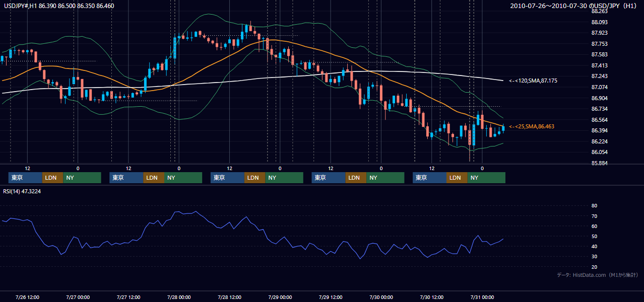Click the 7/30 12:00 time axis label

point(431,297)
